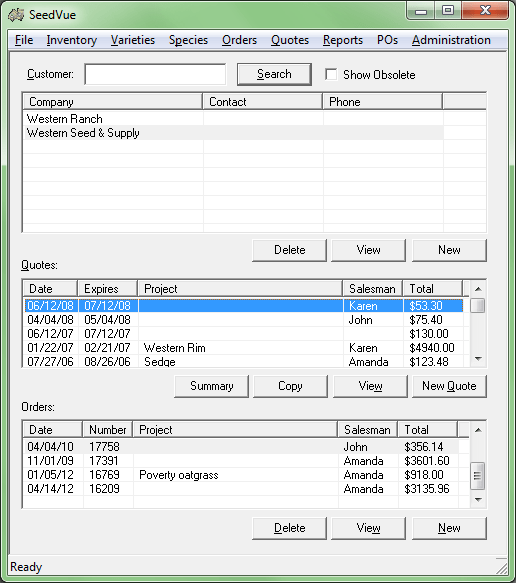The image size is (516, 583).
Task: Maximize the SeedVue window
Action: pyautogui.click(x=448, y=10)
